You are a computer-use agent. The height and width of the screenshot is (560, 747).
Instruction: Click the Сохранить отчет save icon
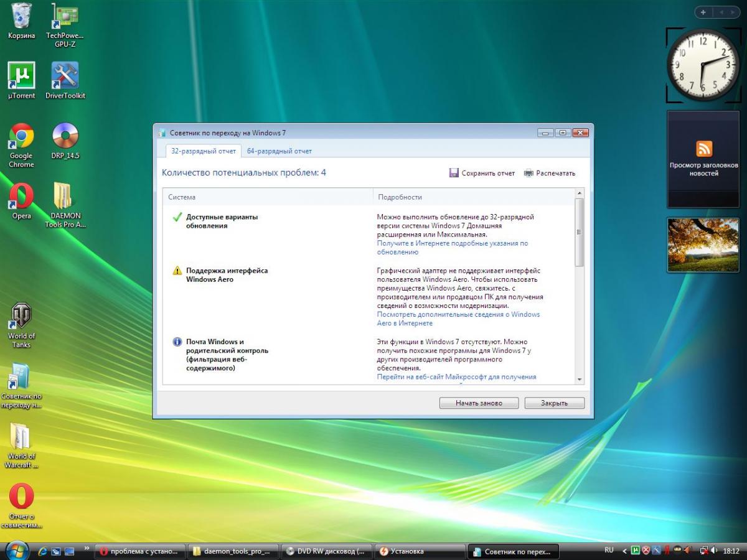454,173
